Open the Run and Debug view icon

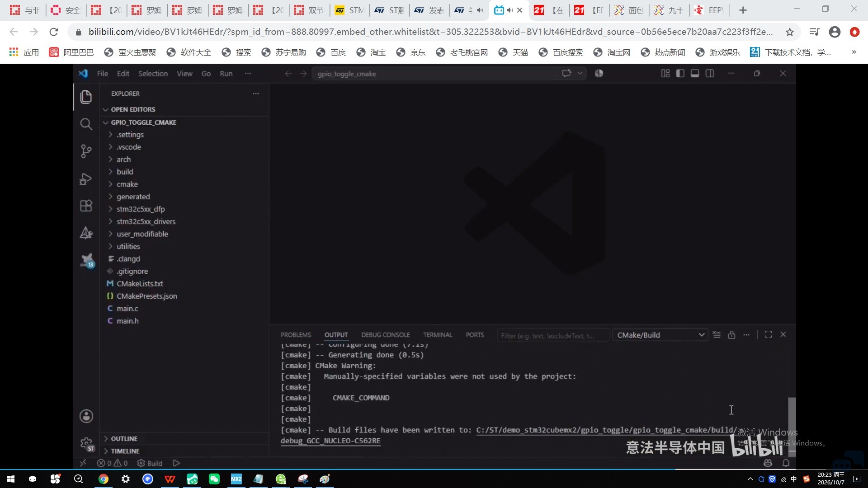(86, 179)
